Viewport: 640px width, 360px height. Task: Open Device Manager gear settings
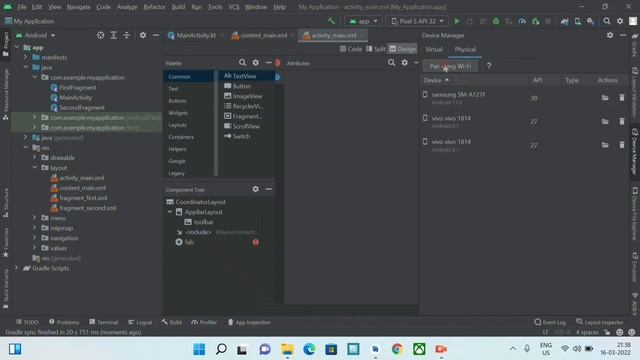coord(610,35)
